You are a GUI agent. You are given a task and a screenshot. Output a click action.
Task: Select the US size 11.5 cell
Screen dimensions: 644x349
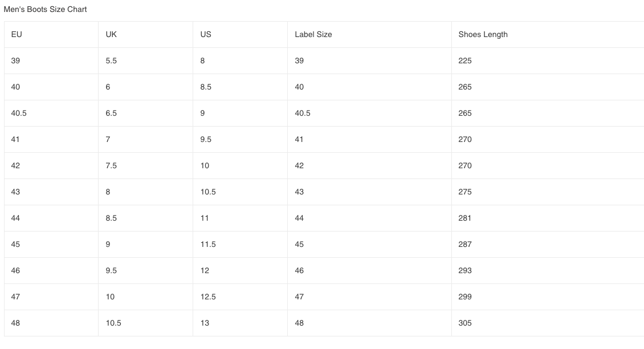[x=208, y=244]
